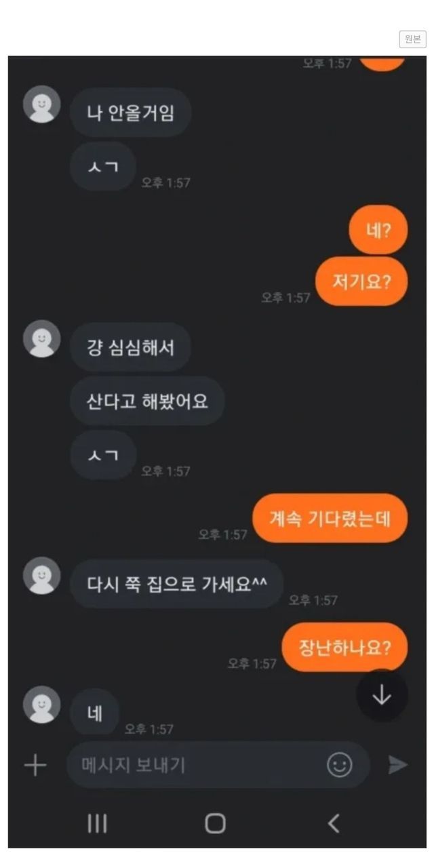Tap the send arrow icon
The height and width of the screenshot is (868, 434).
(x=398, y=765)
